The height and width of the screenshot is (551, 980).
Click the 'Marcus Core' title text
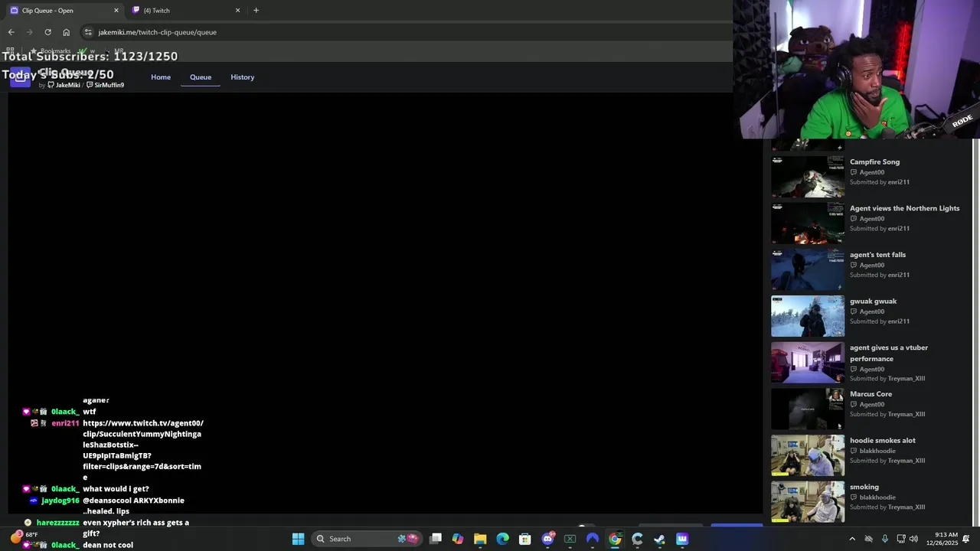point(871,394)
